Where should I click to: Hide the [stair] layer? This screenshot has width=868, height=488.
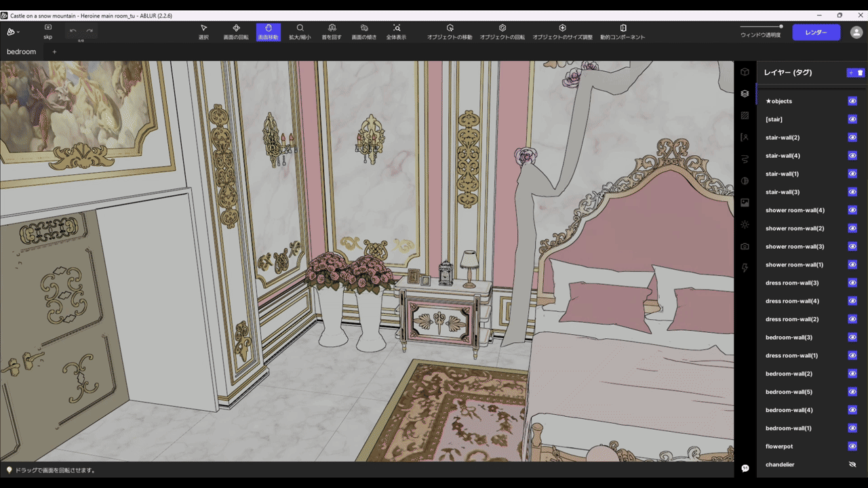tap(852, 119)
